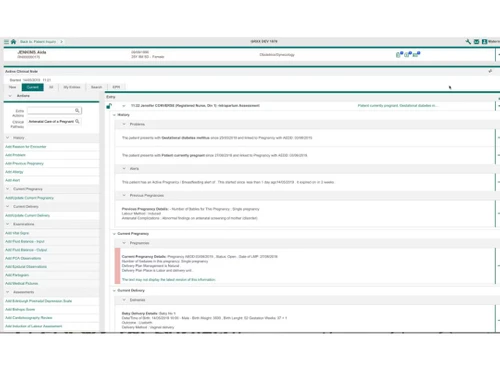Collapse the Examinations group in Actions list

click(x=8, y=224)
